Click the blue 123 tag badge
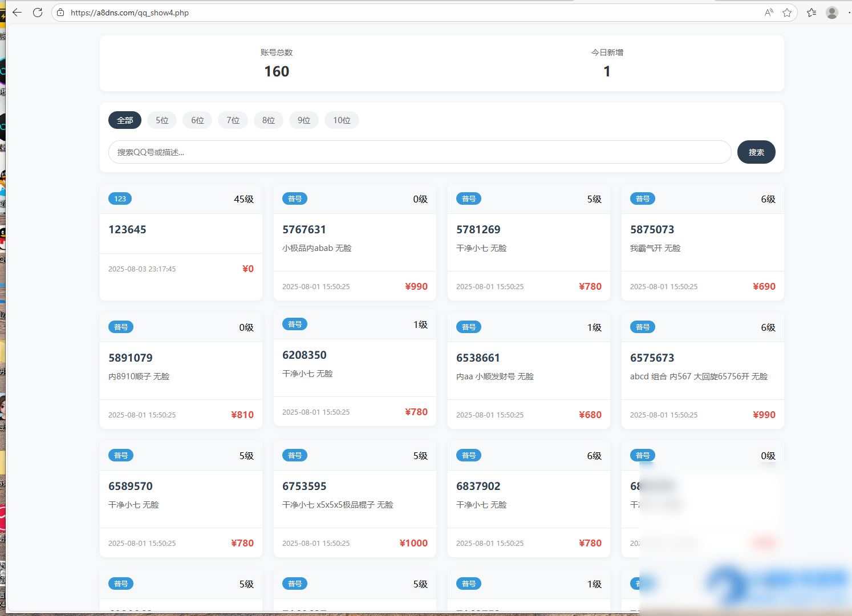Viewport: 852px width, 616px height. click(120, 198)
